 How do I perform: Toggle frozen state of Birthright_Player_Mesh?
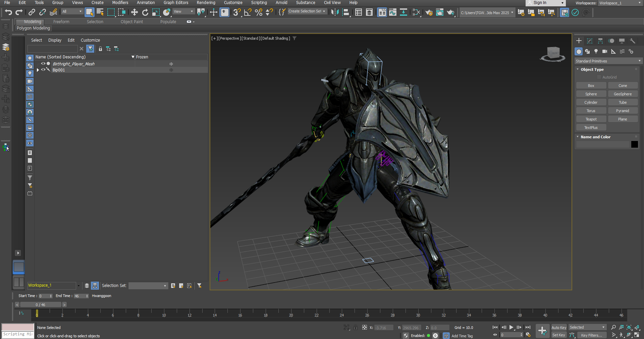pyautogui.click(x=171, y=64)
